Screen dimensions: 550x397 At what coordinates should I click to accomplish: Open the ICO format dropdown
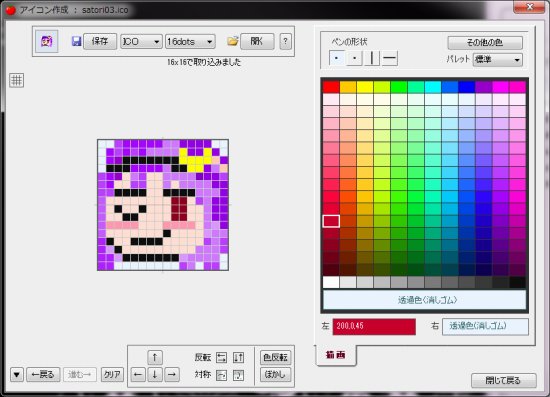point(141,42)
